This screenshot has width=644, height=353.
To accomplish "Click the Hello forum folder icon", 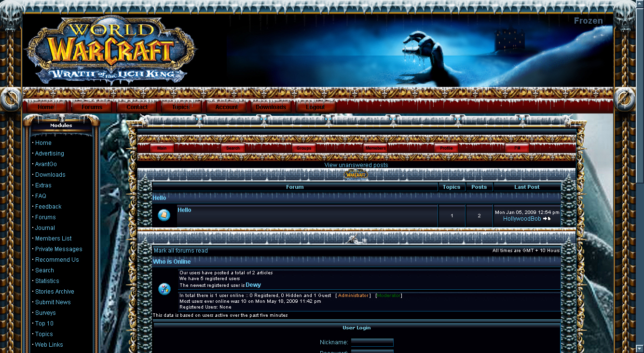I will click(164, 215).
